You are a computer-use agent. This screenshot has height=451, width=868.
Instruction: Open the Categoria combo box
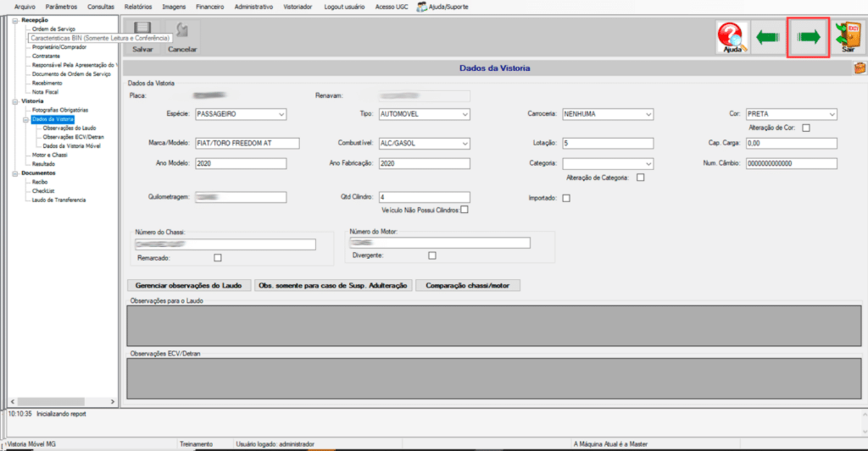tap(608, 163)
